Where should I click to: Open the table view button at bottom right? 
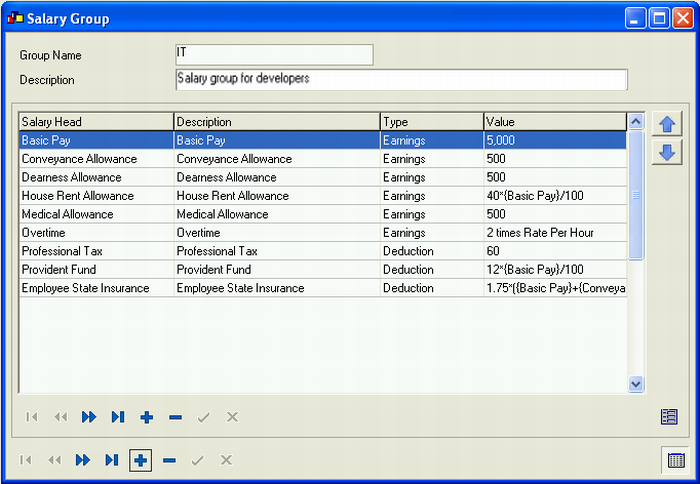(676, 460)
